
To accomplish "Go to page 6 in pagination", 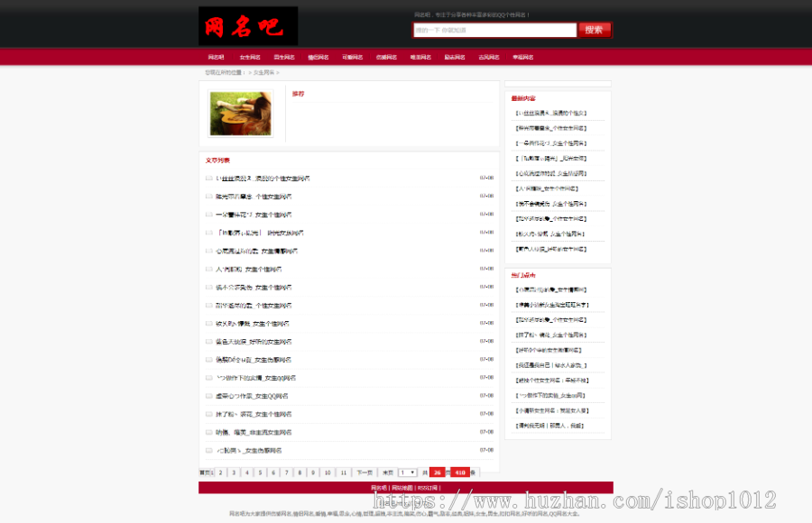I will click(273, 473).
